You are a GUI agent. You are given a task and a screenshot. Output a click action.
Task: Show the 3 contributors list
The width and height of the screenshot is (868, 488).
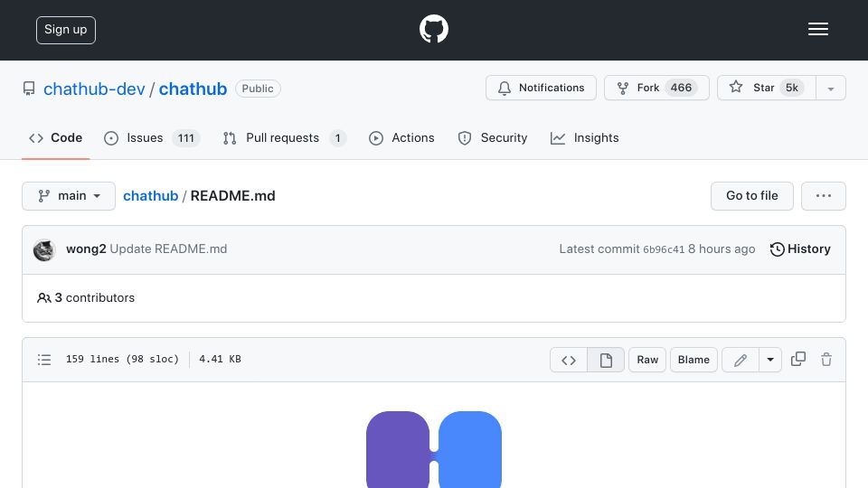coord(86,297)
